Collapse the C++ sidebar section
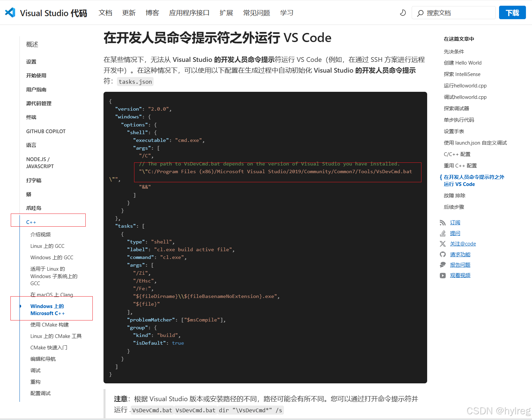The height and width of the screenshot is (420, 532). pyautogui.click(x=31, y=222)
